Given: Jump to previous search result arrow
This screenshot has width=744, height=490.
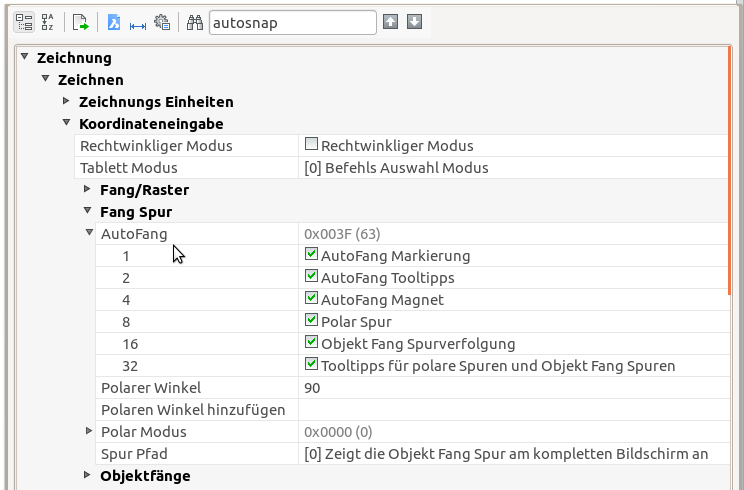Looking at the screenshot, I should pos(391,22).
